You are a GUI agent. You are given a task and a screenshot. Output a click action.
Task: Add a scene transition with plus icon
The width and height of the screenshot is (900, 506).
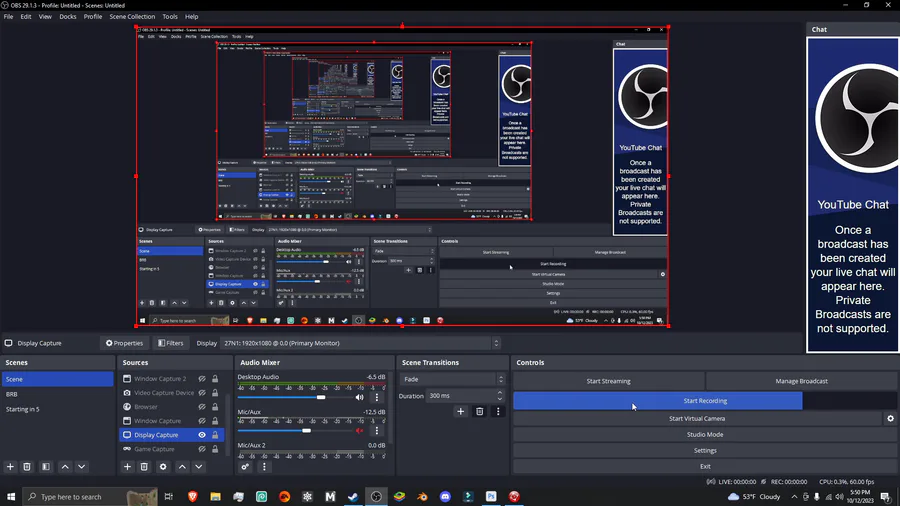point(460,411)
